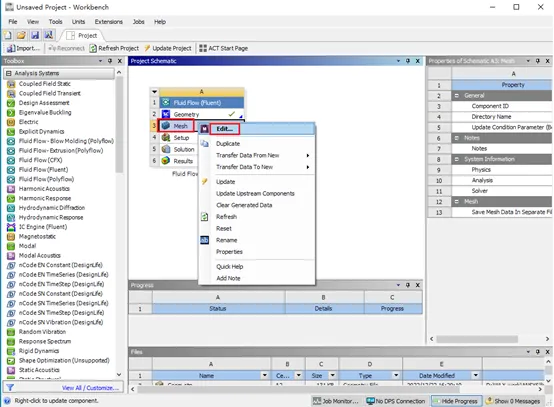The height and width of the screenshot is (407, 554).
Task: Collapse the Mesh properties section
Action: click(456, 202)
